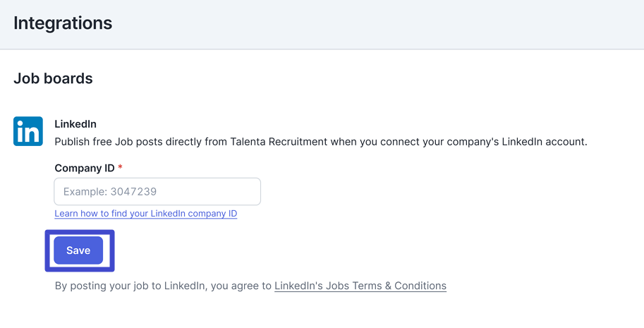Viewport: 644px width, 328px height.
Task: Click the word 'Learn' in the help link
Action: point(66,214)
